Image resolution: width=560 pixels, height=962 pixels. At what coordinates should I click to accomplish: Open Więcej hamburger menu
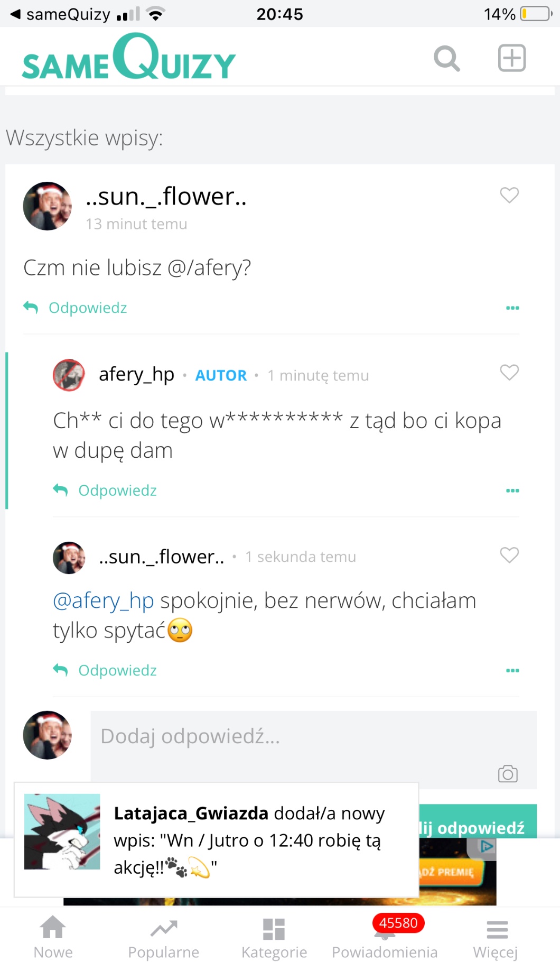(496, 937)
